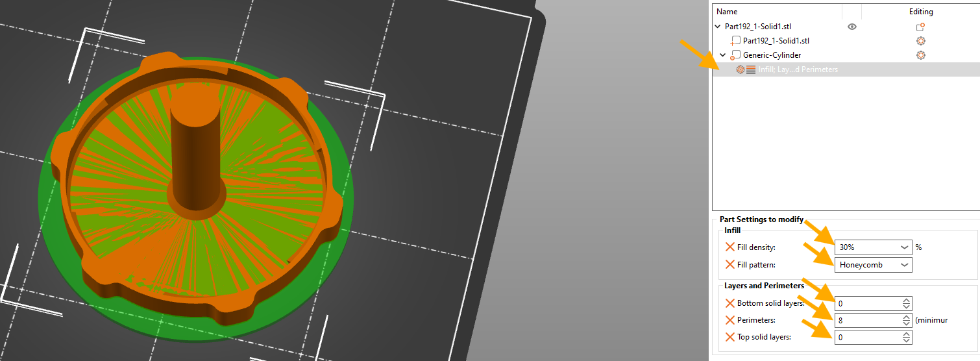Select the Infill; Lay...d Perimeters settings row

coord(846,69)
